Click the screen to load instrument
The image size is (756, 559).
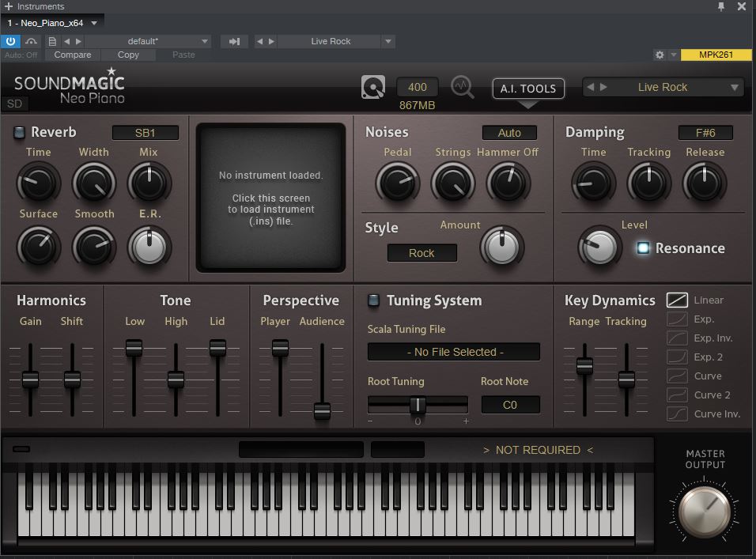click(271, 198)
